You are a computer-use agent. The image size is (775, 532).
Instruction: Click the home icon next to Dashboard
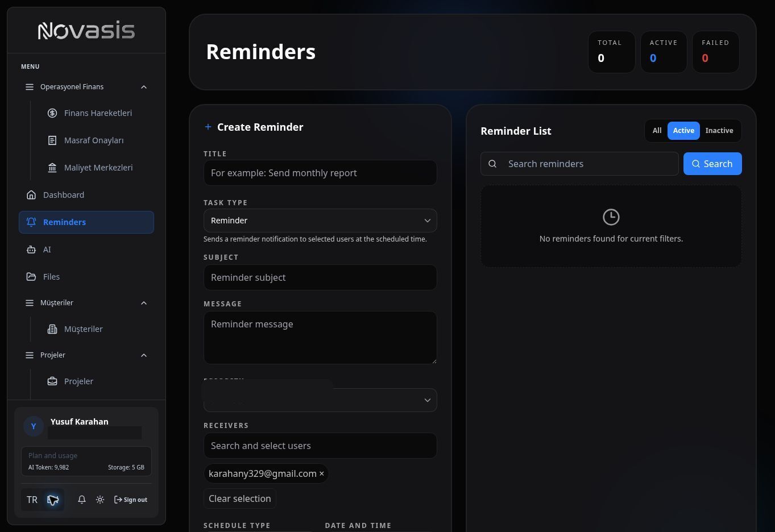(x=31, y=195)
